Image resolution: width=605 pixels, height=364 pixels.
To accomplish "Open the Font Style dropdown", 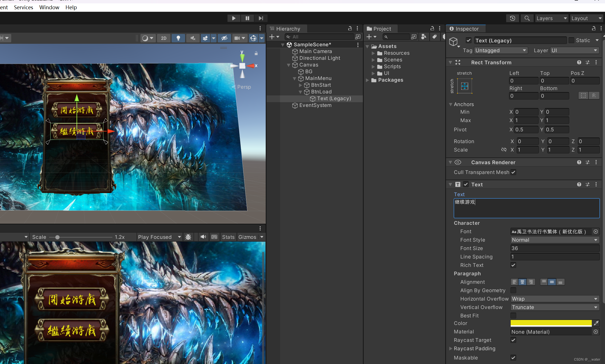I will tap(555, 240).
